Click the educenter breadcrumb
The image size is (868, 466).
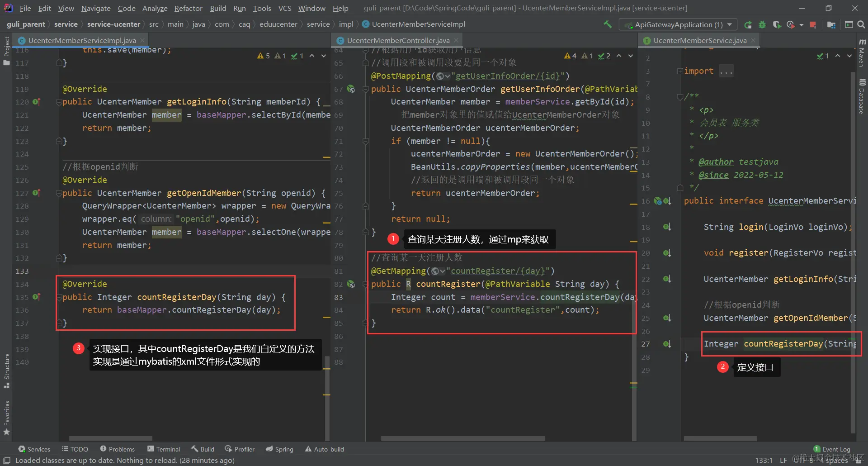click(x=278, y=24)
